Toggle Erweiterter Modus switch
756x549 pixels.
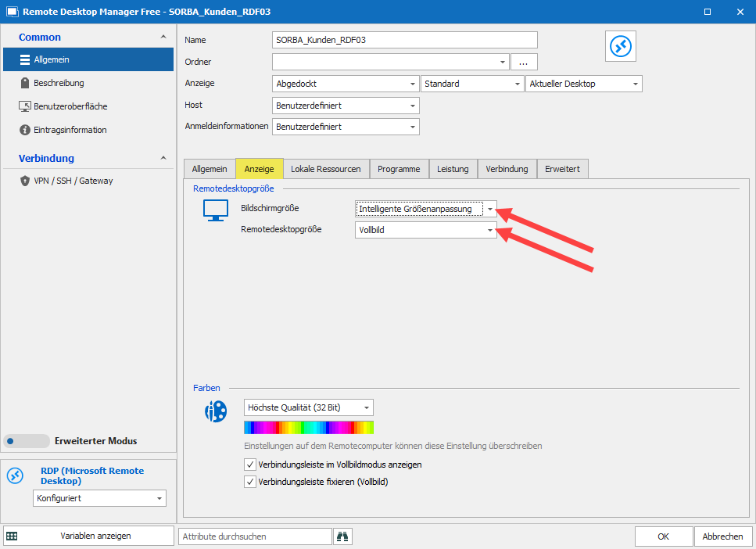[x=25, y=441]
